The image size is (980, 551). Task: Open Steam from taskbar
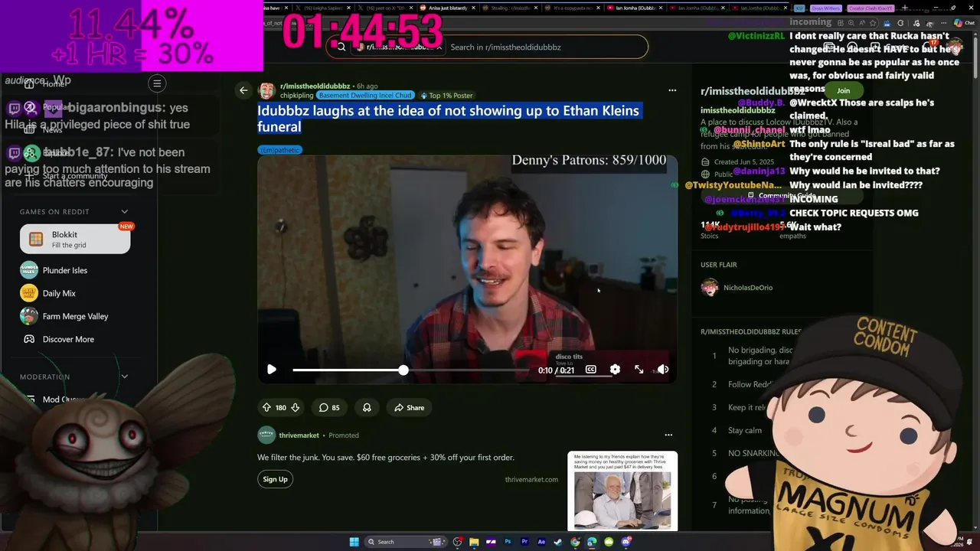558,542
